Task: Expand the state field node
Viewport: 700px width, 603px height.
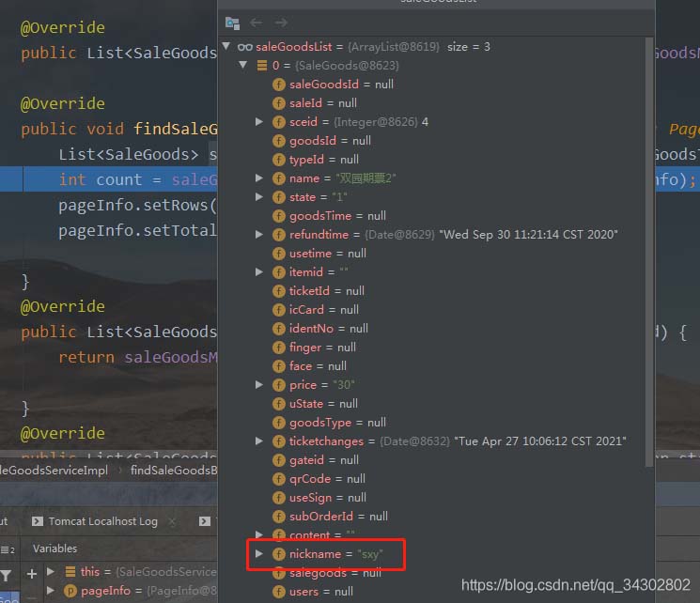Action: (259, 197)
